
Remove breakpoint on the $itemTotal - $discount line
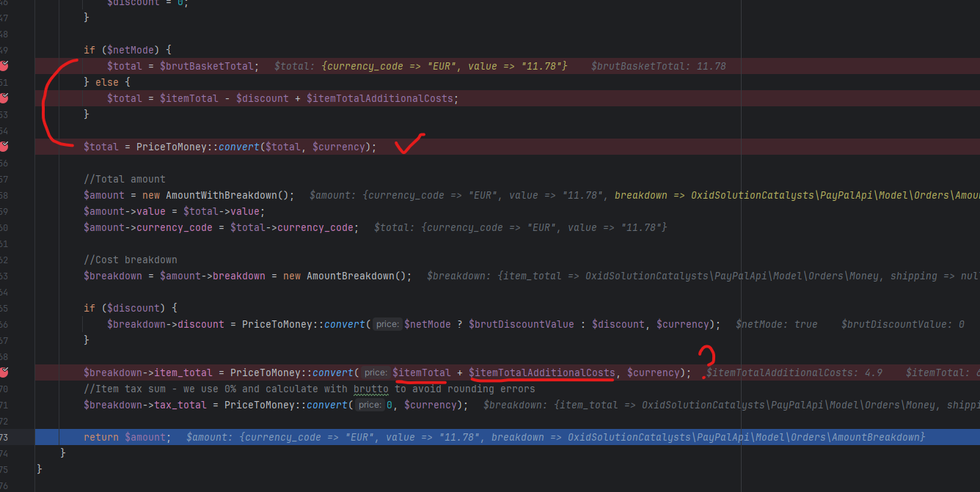point(4,98)
